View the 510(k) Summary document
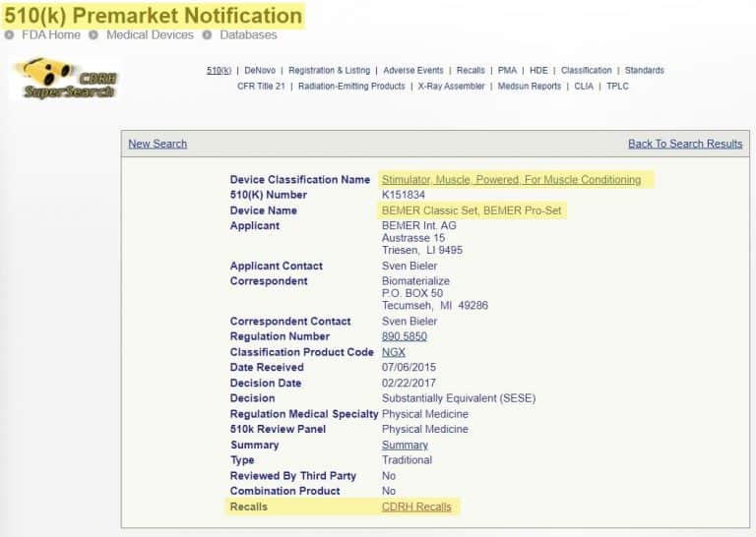Image resolution: width=756 pixels, height=537 pixels. pos(405,446)
